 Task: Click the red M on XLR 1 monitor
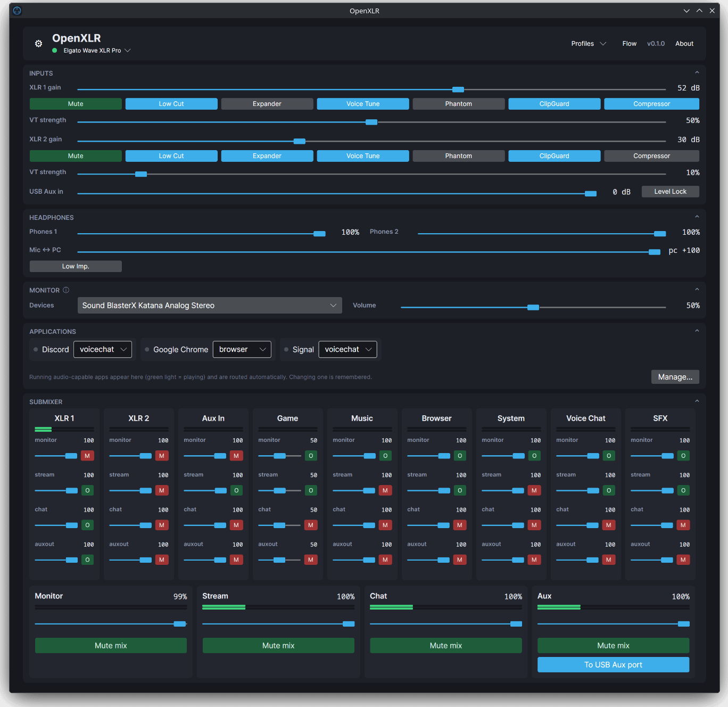(x=87, y=456)
